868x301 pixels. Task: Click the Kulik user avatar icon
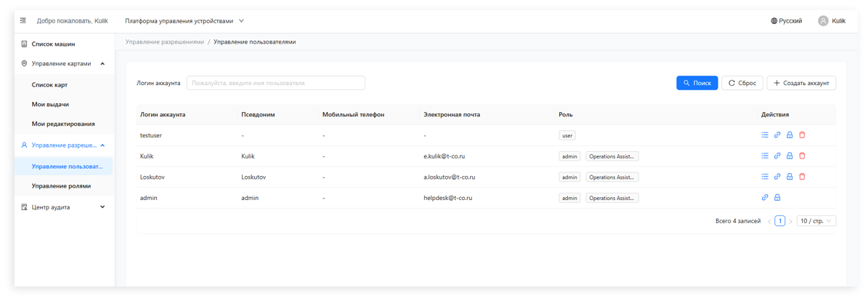tap(823, 20)
